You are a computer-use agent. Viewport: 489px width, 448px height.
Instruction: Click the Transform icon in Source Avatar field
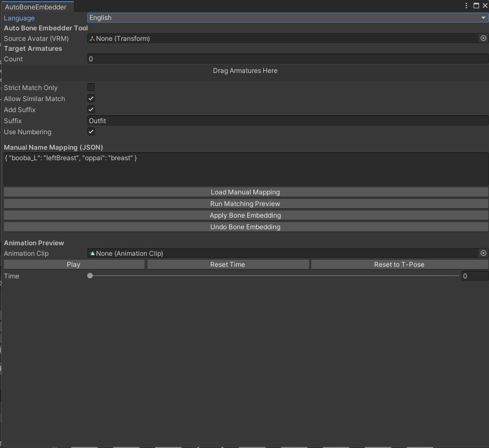click(x=93, y=38)
